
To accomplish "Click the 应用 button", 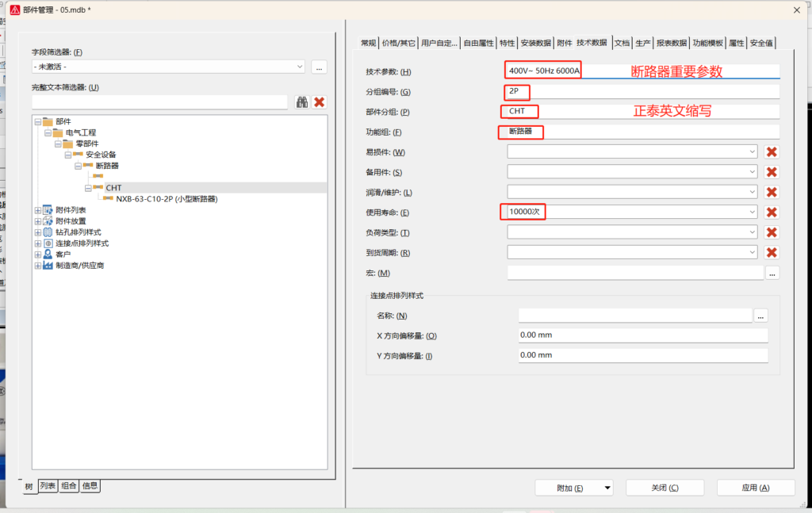I will click(755, 488).
